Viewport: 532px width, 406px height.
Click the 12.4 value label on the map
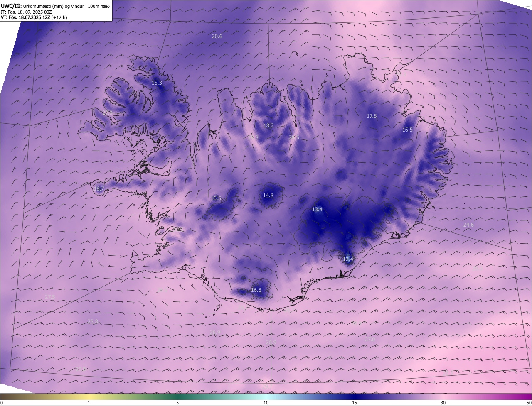[x=348, y=259]
